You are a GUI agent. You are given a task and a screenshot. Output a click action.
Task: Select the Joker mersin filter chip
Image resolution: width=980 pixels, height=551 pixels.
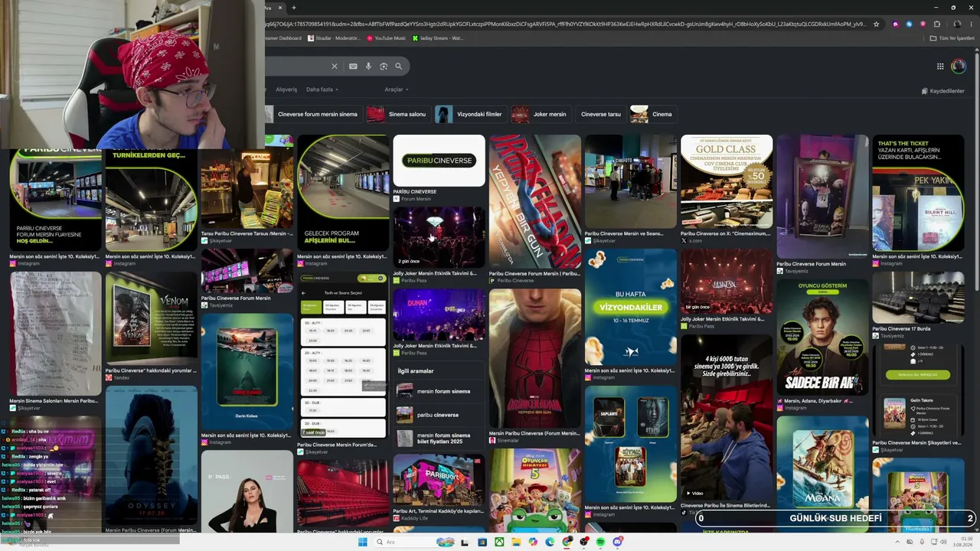click(541, 114)
